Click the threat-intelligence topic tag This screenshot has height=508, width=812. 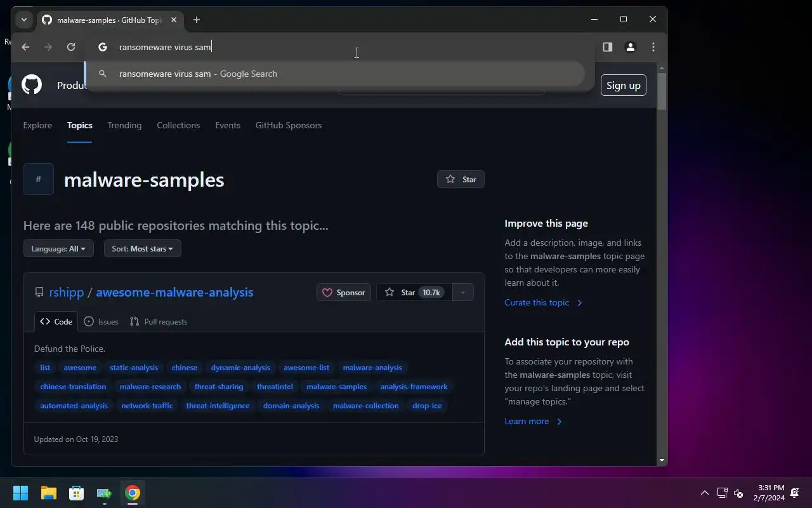point(218,406)
